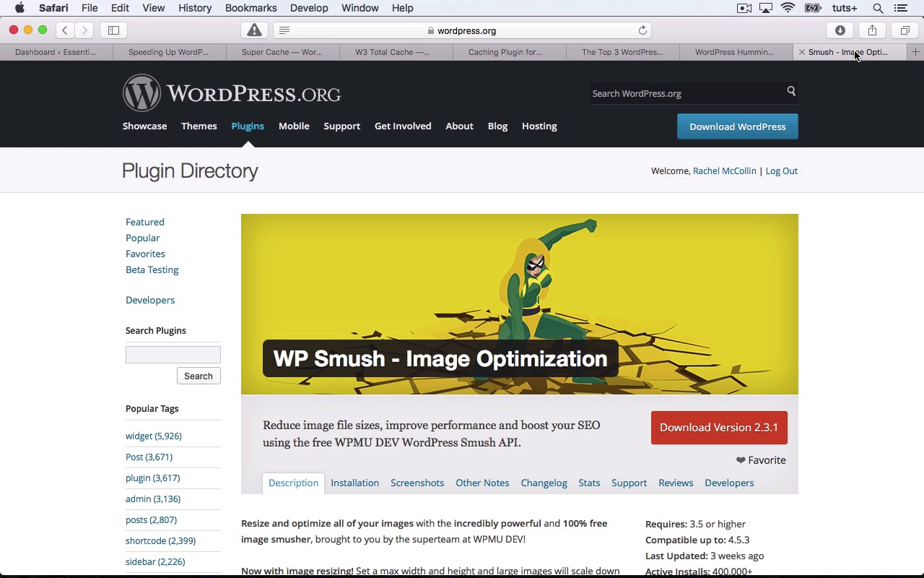Reload the page with the refresh icon
Image resolution: width=924 pixels, height=578 pixels.
(642, 30)
